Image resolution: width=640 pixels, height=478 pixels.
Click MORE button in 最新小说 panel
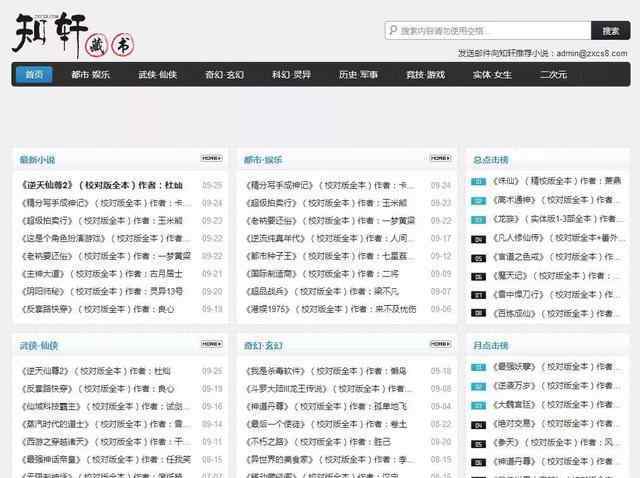pyautogui.click(x=211, y=158)
